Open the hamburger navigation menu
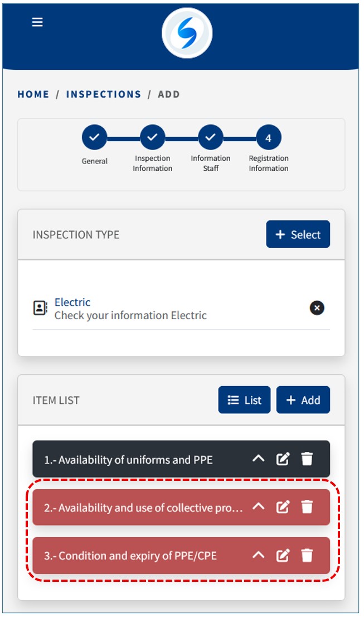Viewport: 364px width, 617px height. coord(37,22)
